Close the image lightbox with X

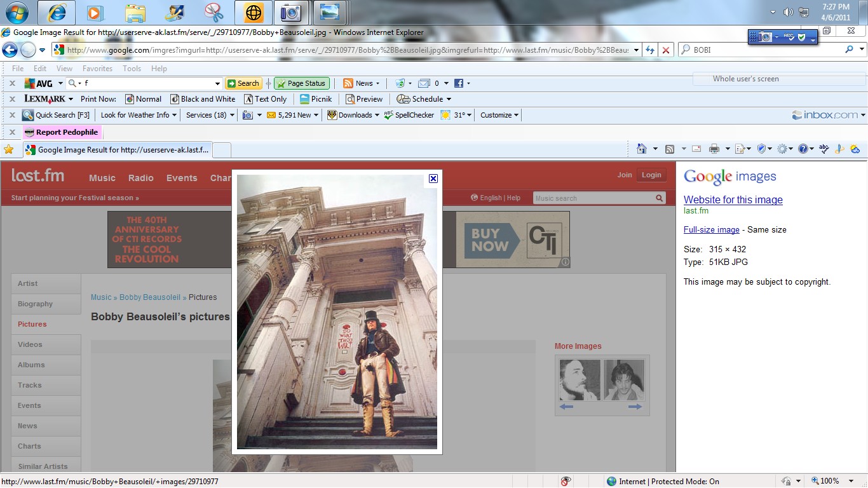(433, 179)
